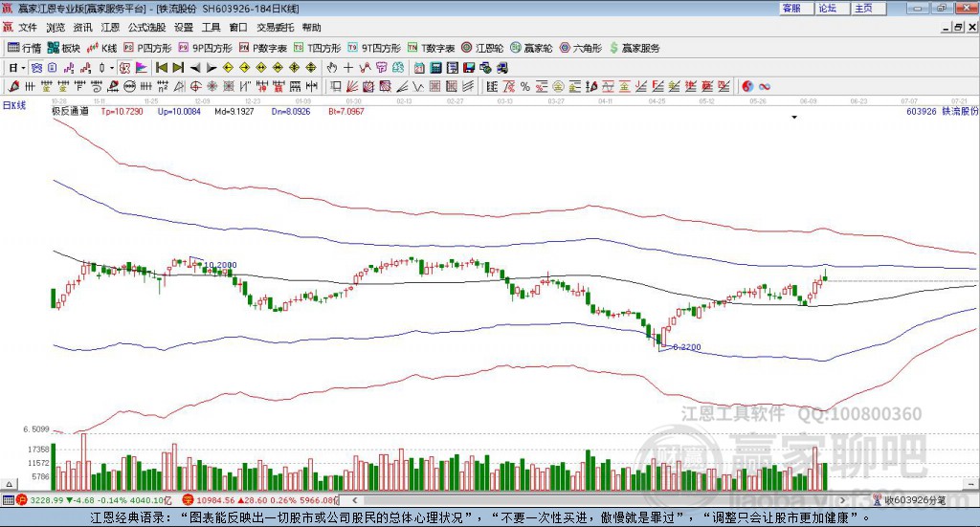This screenshot has height=527, width=980.
Task: Jump to first bar with green skip-left icon
Action: pyautogui.click(x=161, y=68)
